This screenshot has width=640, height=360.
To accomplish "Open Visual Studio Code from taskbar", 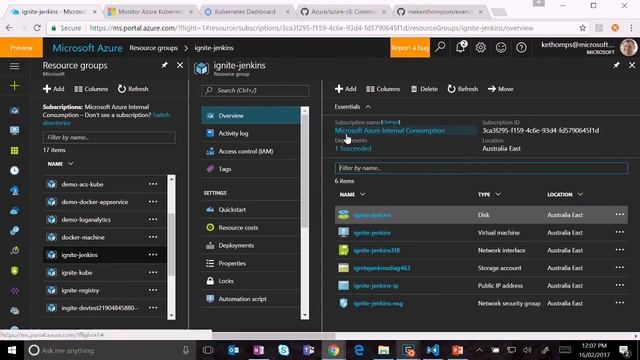I will point(433,350).
